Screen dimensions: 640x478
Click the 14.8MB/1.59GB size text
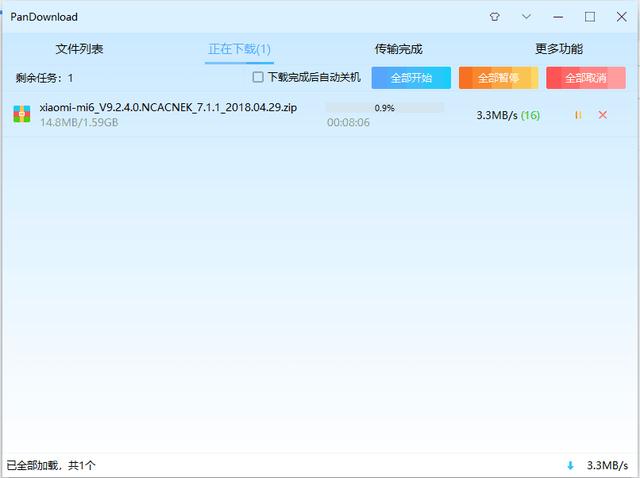pos(79,122)
